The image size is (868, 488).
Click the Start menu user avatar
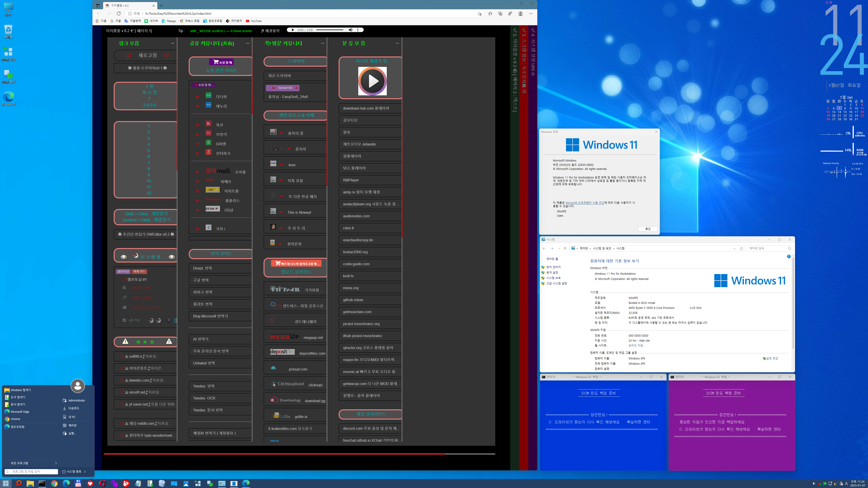78,386
